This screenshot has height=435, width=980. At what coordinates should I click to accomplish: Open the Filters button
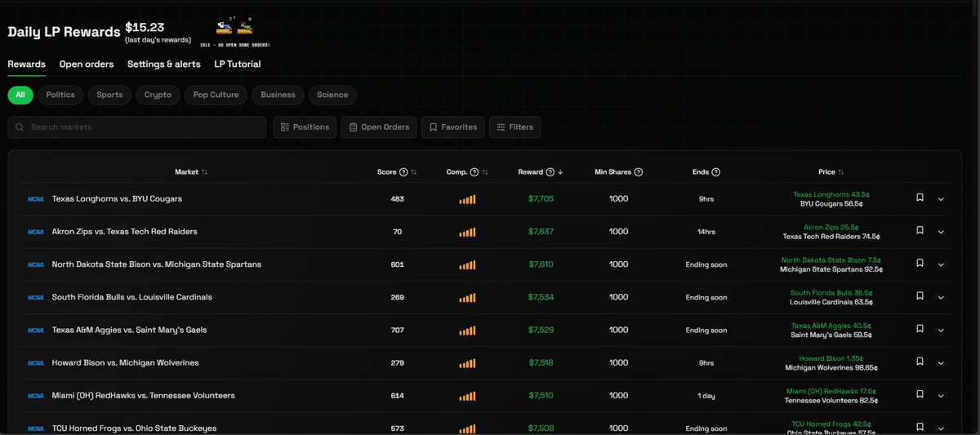[515, 127]
